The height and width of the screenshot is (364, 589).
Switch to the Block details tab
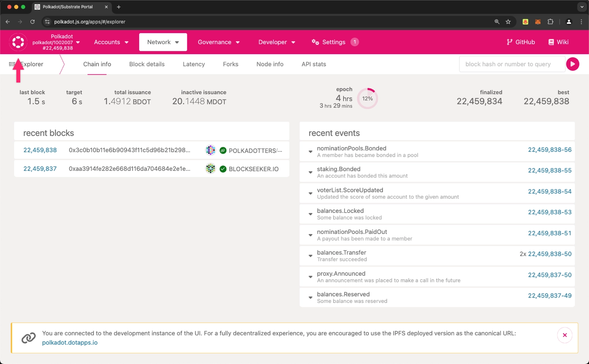147,64
